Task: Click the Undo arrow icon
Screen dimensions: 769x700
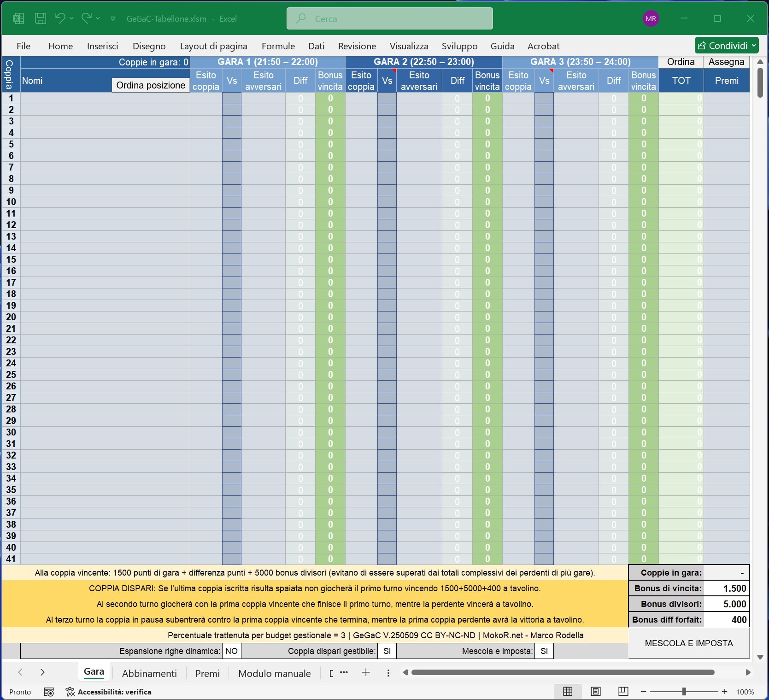Action: pyautogui.click(x=60, y=18)
